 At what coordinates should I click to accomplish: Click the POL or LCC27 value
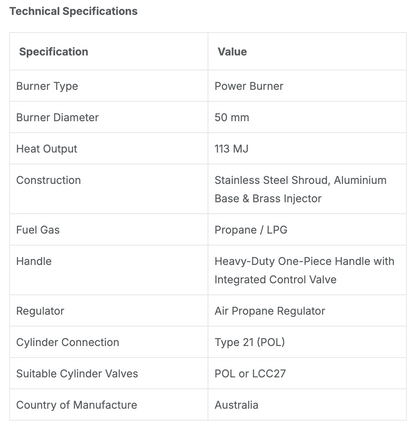pos(250,373)
